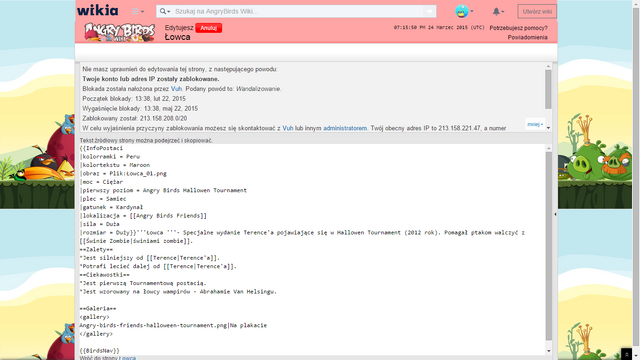Open the Wikia home logo
The height and width of the screenshot is (360, 640).
(98, 11)
